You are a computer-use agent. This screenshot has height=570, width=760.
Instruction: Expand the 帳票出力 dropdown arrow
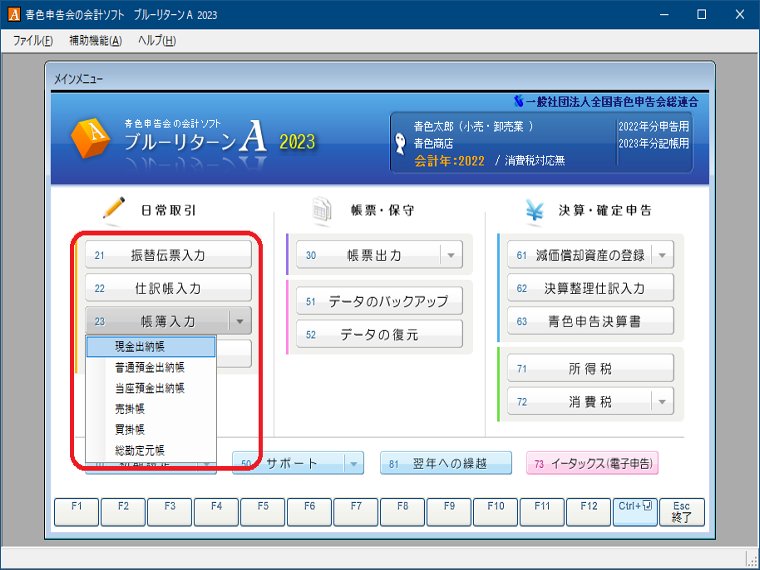click(451, 255)
